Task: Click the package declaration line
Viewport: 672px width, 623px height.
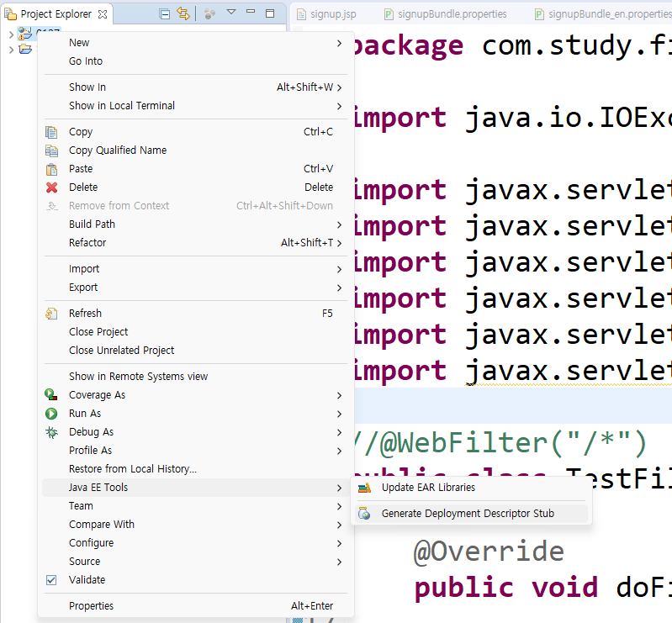Action: click(x=512, y=45)
